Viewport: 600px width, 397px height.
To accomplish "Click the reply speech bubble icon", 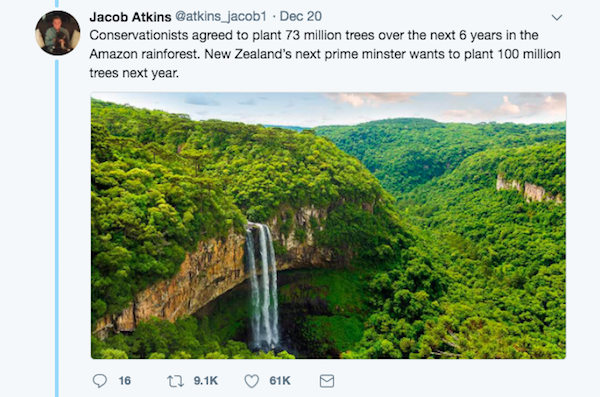I will [x=100, y=381].
